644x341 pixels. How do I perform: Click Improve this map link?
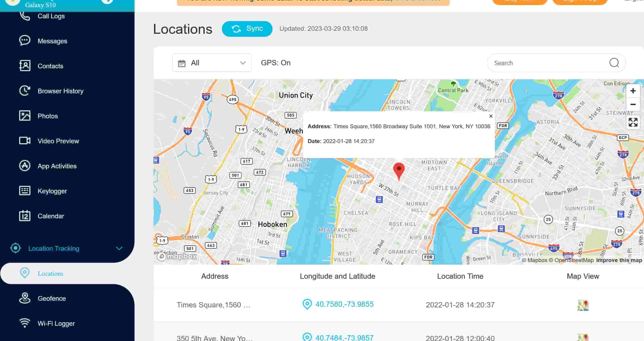619,260
